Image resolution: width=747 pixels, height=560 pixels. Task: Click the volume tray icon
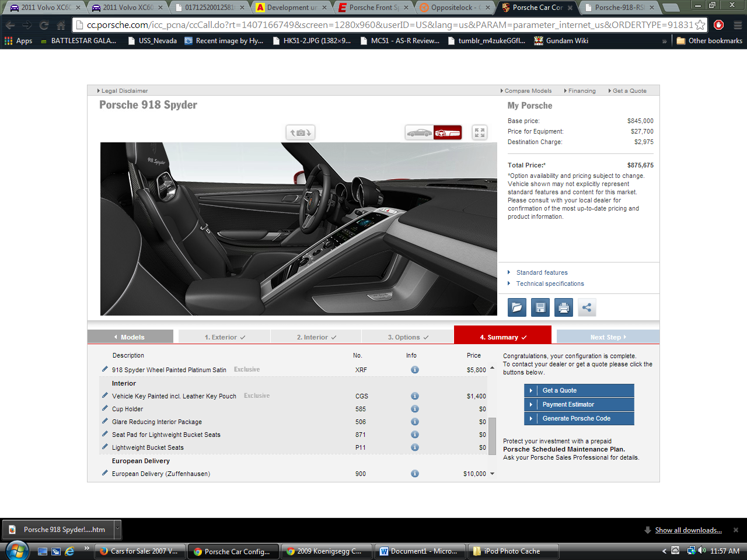point(701,551)
